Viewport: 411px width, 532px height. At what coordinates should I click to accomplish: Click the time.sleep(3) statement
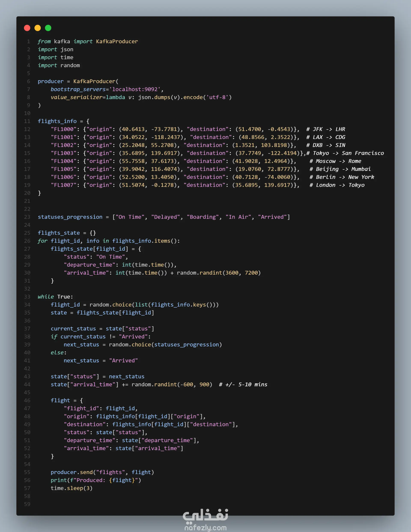(71, 488)
